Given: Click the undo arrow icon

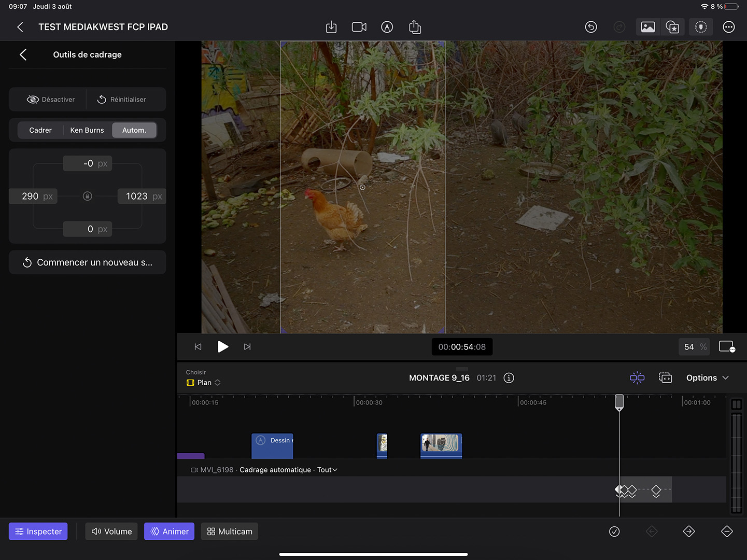Looking at the screenshot, I should point(591,27).
